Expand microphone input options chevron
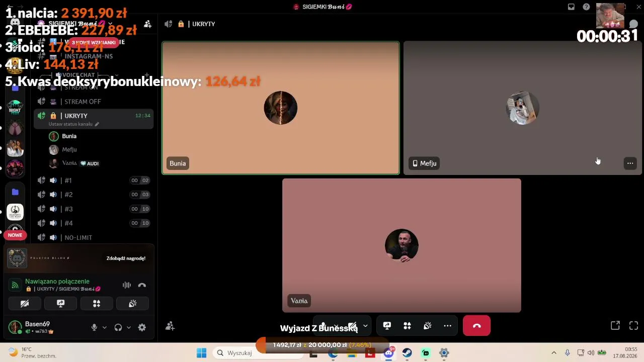Image resolution: width=644 pixels, height=362 pixels. coord(104,327)
